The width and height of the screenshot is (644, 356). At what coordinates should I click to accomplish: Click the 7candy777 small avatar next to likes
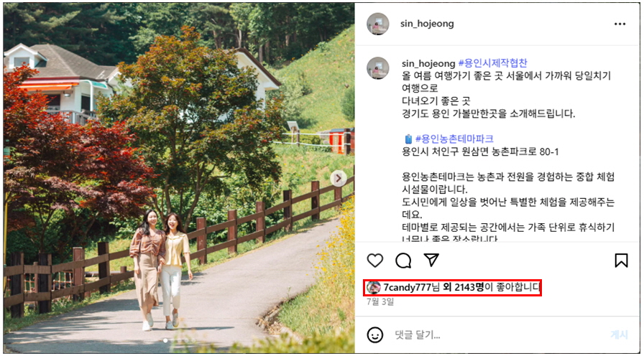(x=373, y=288)
